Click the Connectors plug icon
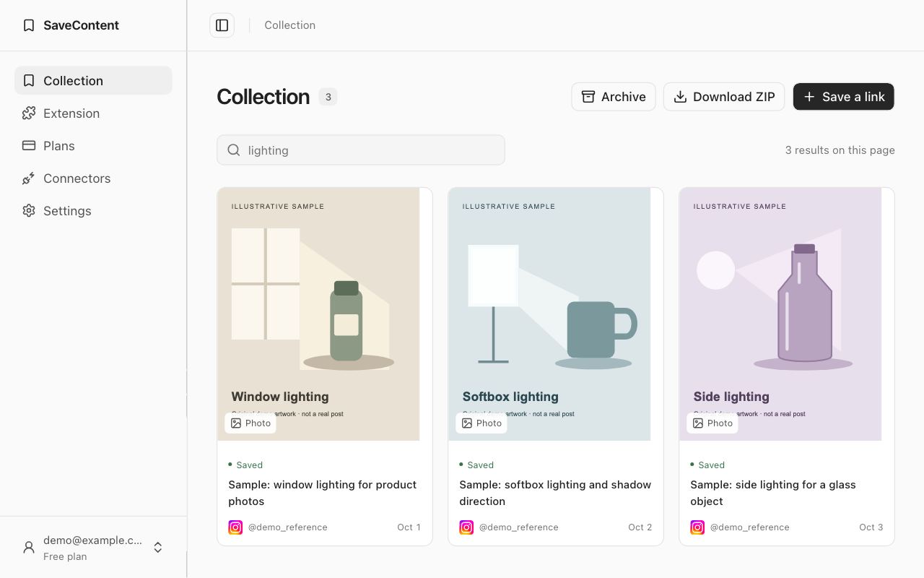The image size is (924, 578). (29, 178)
